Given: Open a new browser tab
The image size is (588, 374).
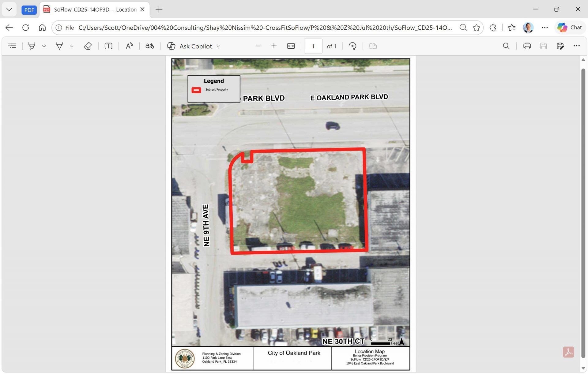Looking at the screenshot, I should pyautogui.click(x=159, y=9).
